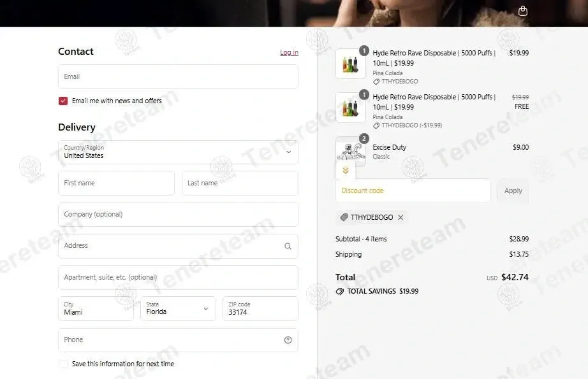Uncheck Email me with news and offers
Image resolution: width=588 pixels, height=379 pixels.
pos(63,101)
